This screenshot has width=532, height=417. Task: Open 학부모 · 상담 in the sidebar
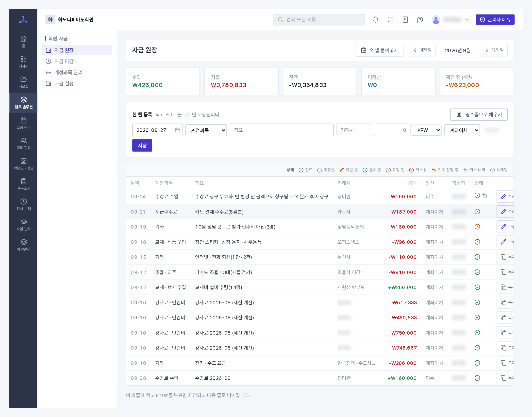[x=23, y=164]
